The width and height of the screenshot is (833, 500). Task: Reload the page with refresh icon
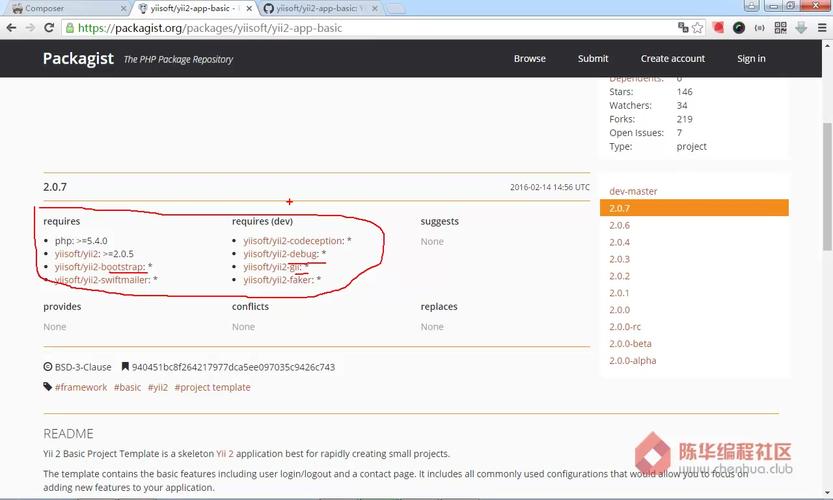coord(49,28)
